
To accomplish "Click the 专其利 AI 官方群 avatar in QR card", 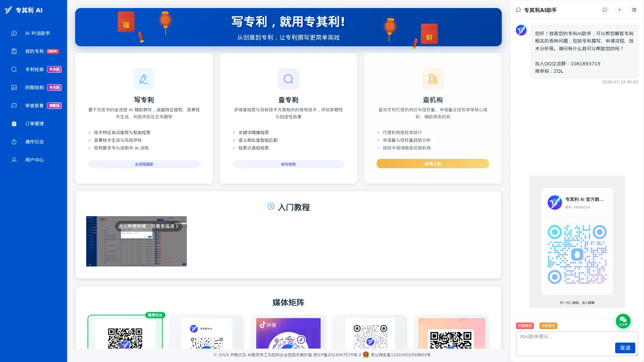I will tap(555, 202).
